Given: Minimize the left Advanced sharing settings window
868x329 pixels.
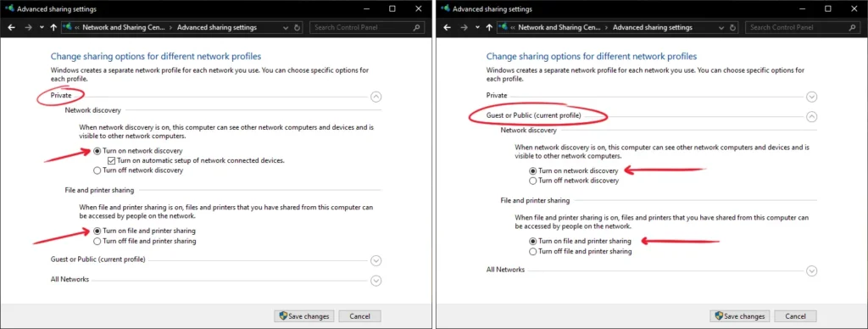Looking at the screenshot, I should [x=366, y=8].
